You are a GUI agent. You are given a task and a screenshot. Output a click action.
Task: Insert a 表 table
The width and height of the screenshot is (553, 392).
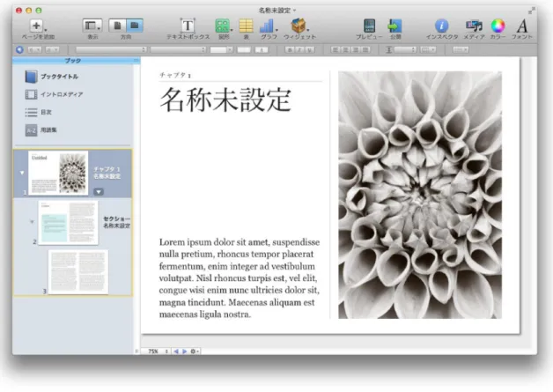[x=246, y=26]
